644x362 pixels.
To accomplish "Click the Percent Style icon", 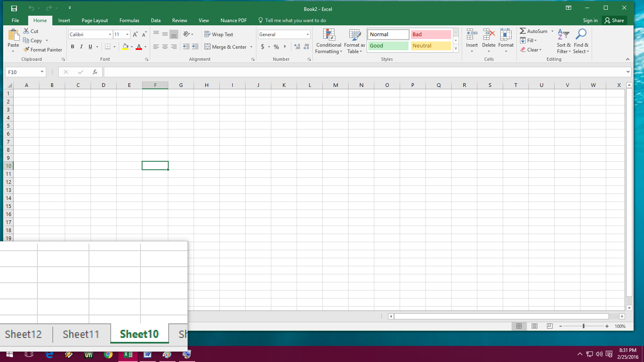I will (x=276, y=47).
